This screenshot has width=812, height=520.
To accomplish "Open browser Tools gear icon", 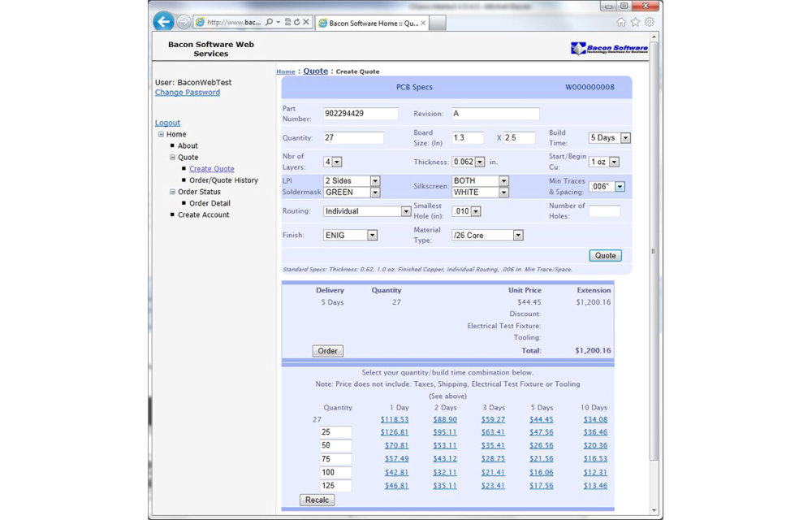I will tap(650, 22).
